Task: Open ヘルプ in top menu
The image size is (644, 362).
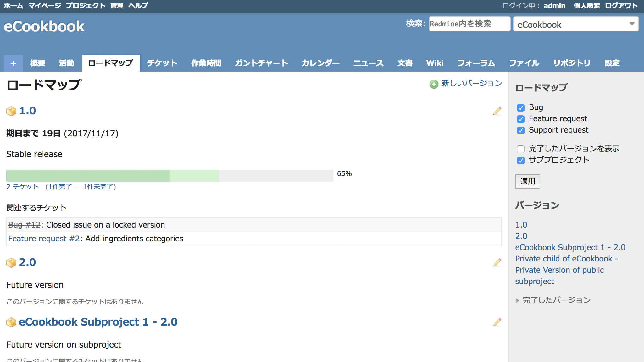Action: (138, 6)
